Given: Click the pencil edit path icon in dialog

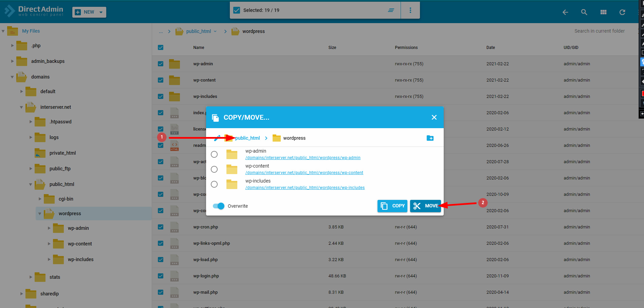Looking at the screenshot, I should click(x=217, y=138).
